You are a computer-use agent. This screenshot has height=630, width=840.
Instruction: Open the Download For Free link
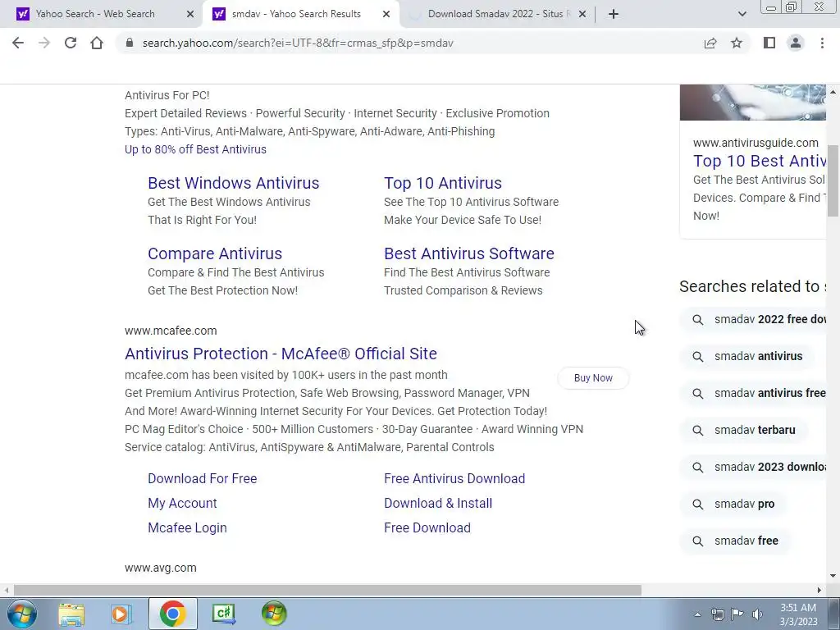tap(203, 478)
